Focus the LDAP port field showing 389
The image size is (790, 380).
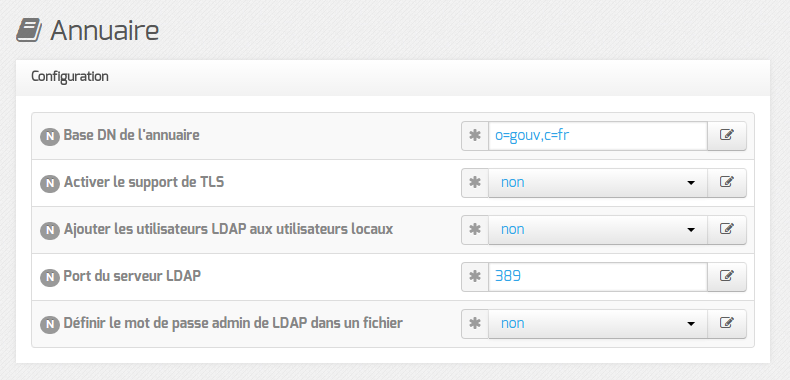tap(598, 276)
